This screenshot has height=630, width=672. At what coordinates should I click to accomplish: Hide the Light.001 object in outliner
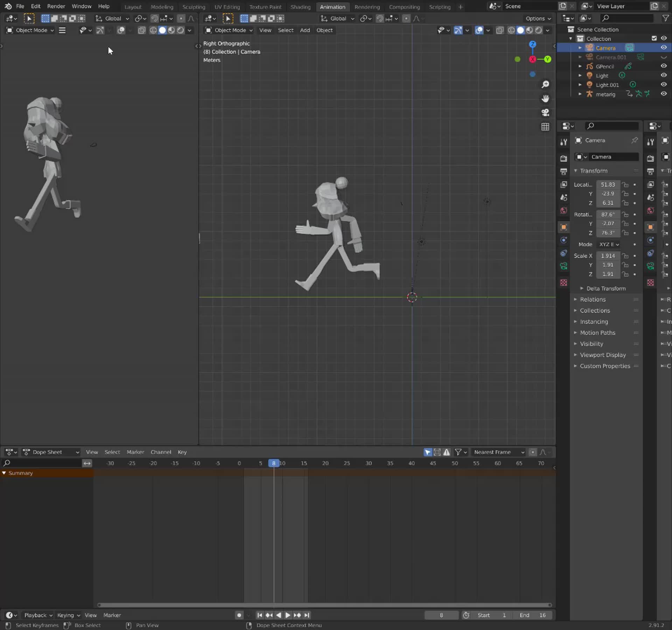pyautogui.click(x=664, y=84)
